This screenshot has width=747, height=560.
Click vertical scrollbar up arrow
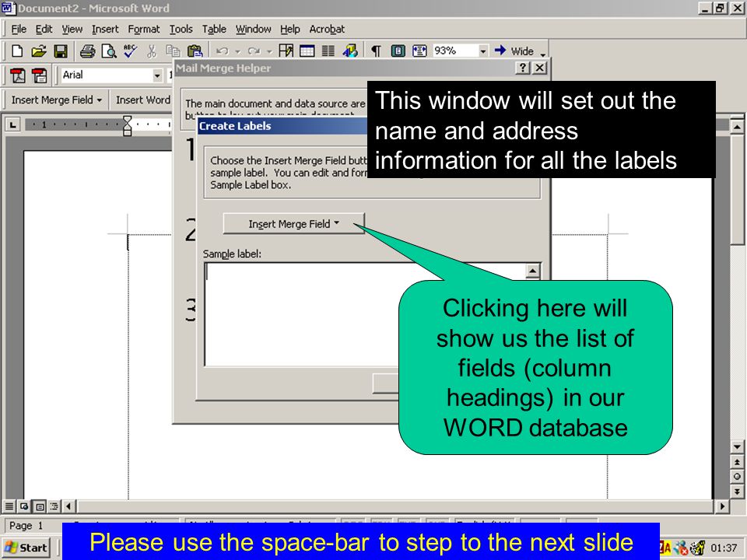737,126
